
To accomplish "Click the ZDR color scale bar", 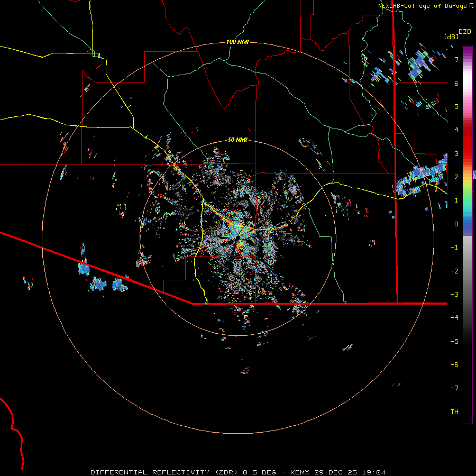I will [467, 235].
